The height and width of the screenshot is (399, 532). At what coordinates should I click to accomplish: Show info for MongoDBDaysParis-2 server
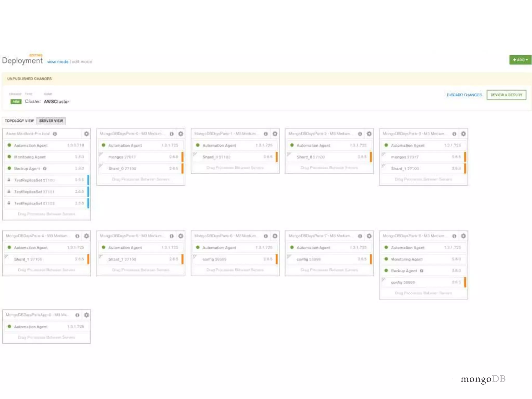click(x=360, y=134)
